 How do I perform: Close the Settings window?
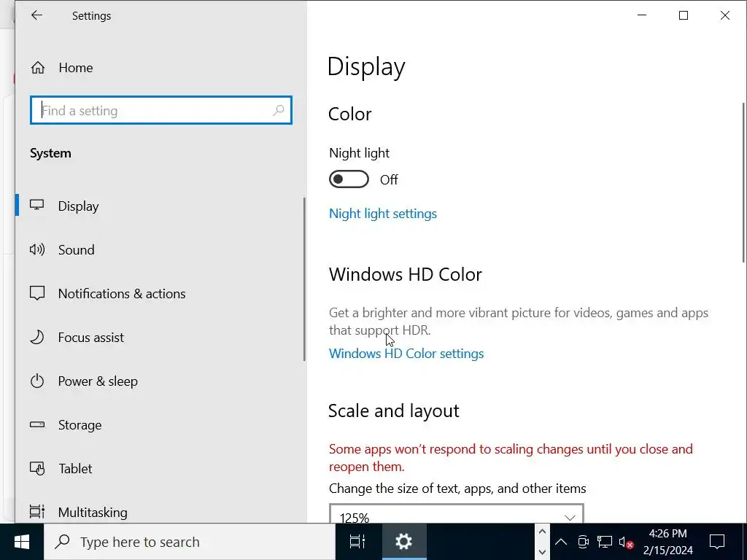click(x=724, y=15)
